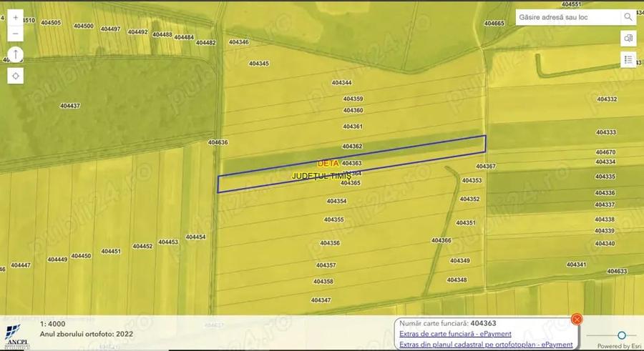
Task: Zoom out with the minus button
Action: [x=16, y=34]
